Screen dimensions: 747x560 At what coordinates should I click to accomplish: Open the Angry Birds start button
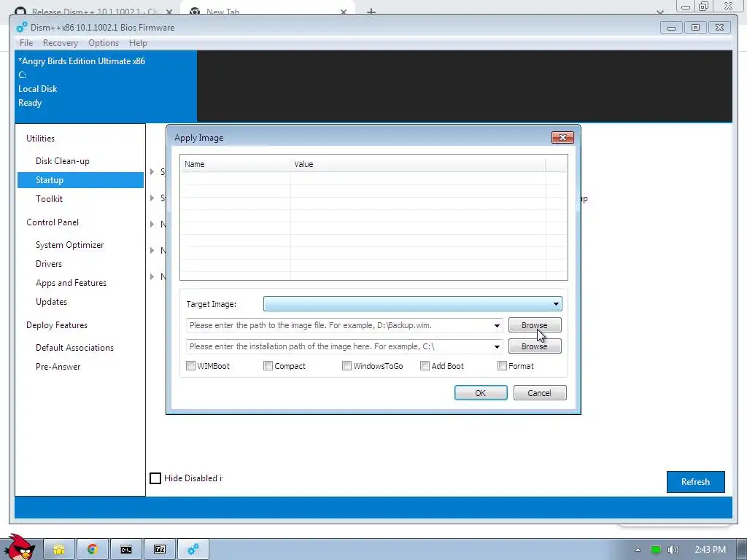(18, 548)
